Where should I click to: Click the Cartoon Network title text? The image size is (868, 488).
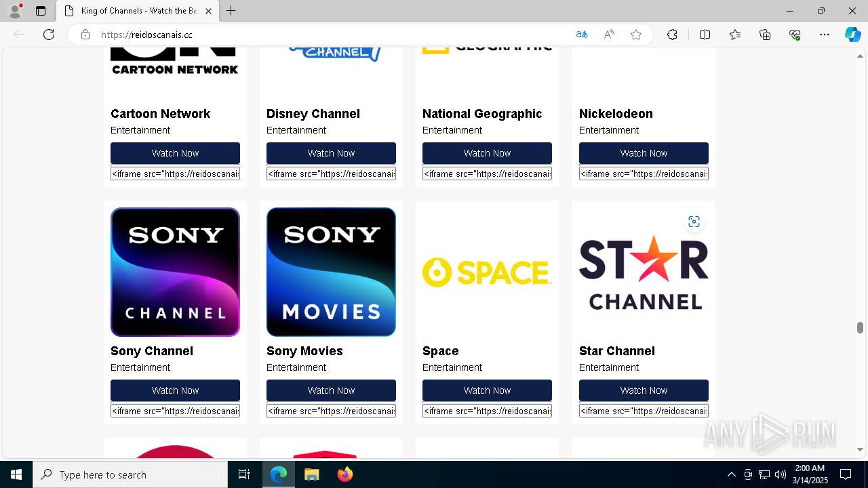pyautogui.click(x=160, y=114)
